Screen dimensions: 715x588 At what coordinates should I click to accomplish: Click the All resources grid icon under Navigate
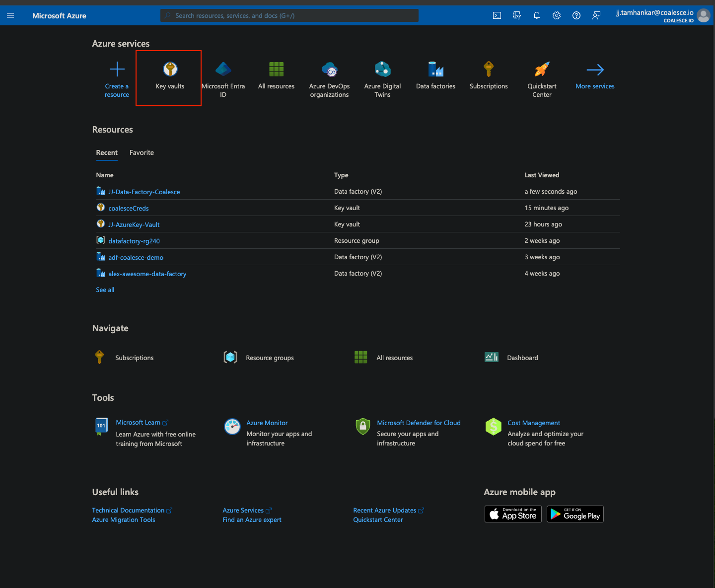361,357
